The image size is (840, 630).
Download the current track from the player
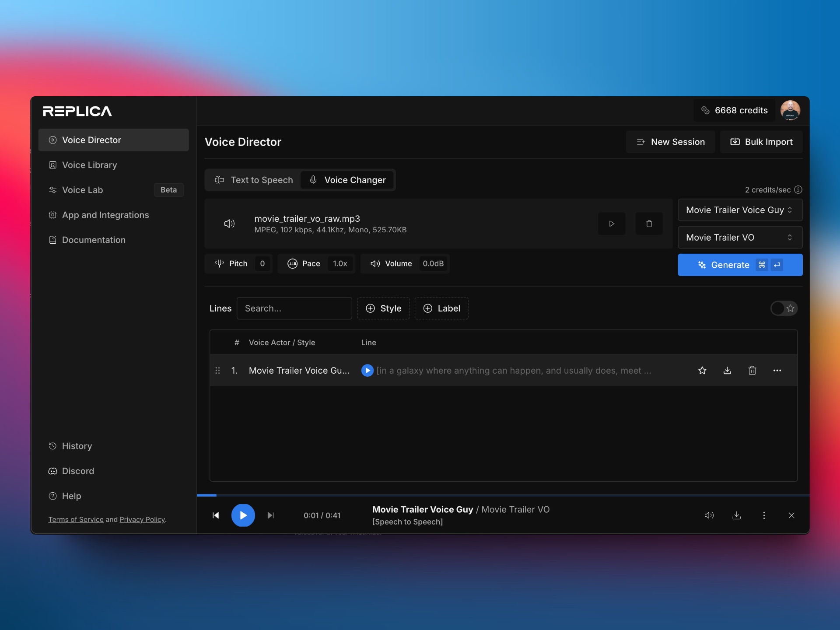pyautogui.click(x=737, y=515)
